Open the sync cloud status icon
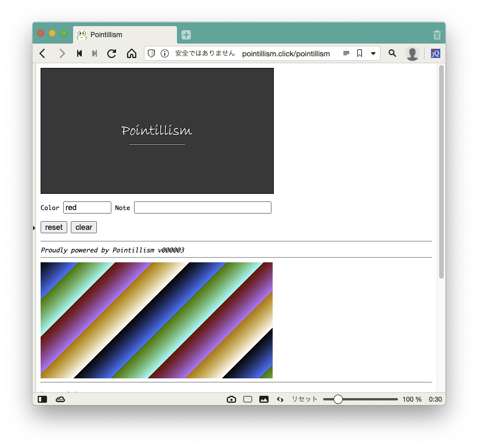The image size is (478, 448). point(60,399)
